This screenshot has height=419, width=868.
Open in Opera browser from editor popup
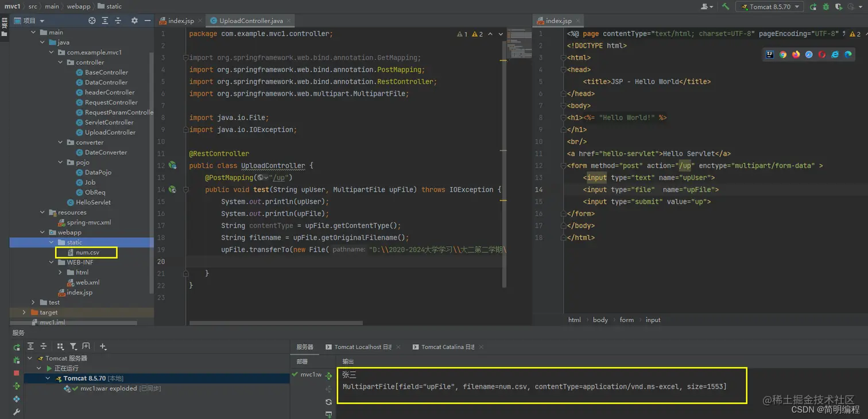822,55
